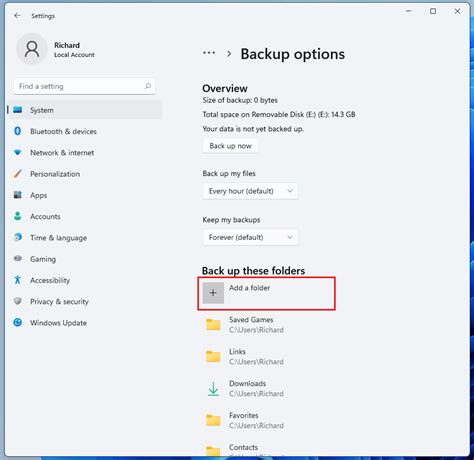
Task: Open the Gaming controller icon
Action: pos(18,259)
